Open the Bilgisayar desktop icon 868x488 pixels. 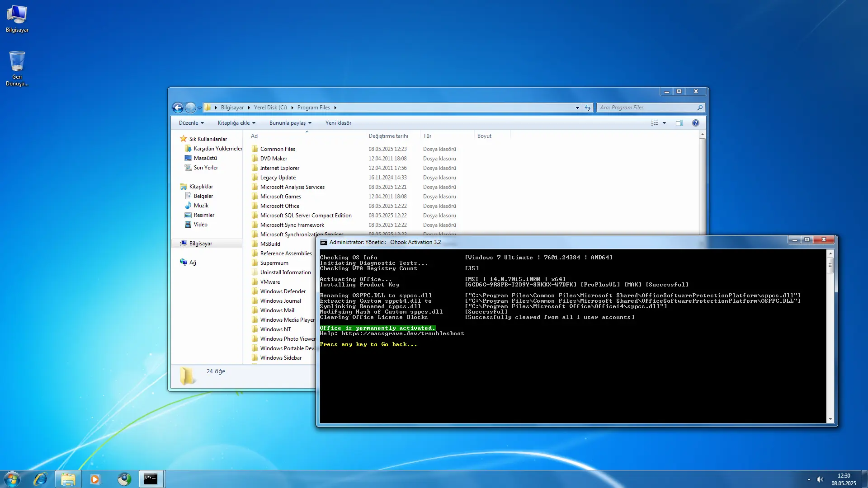(17, 19)
